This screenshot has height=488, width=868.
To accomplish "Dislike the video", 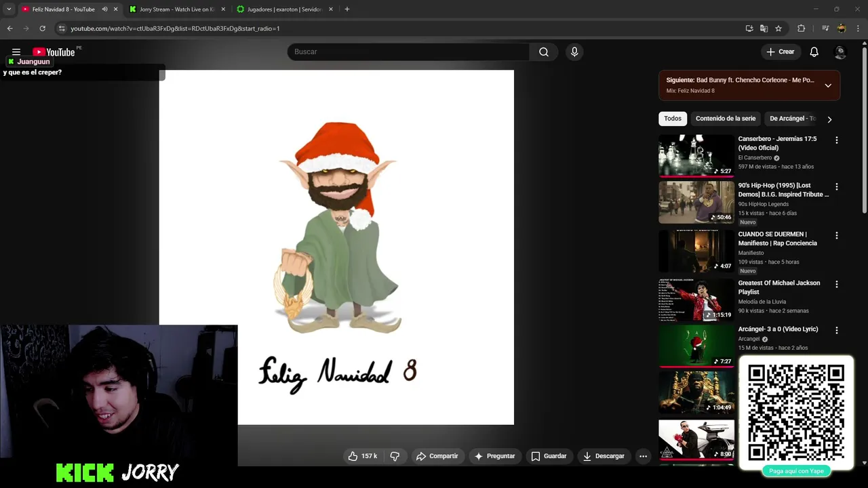I will [395, 456].
